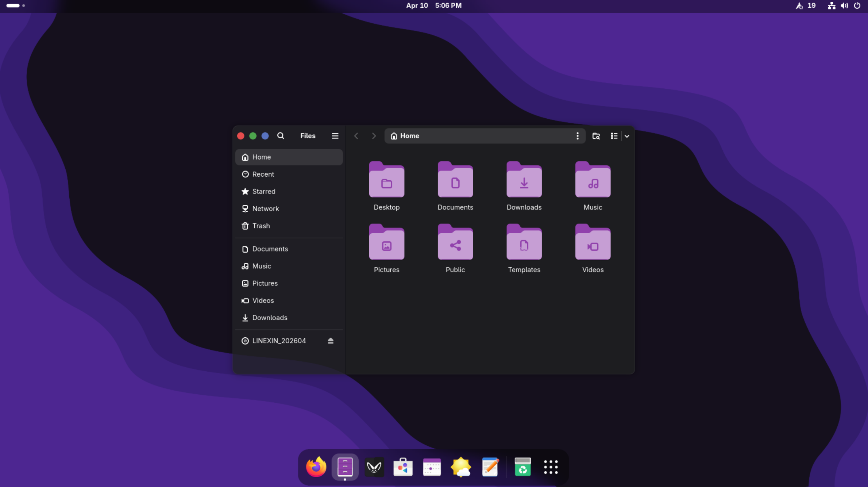This screenshot has width=868, height=487.
Task: Select the Public folder icon
Action: 455,242
